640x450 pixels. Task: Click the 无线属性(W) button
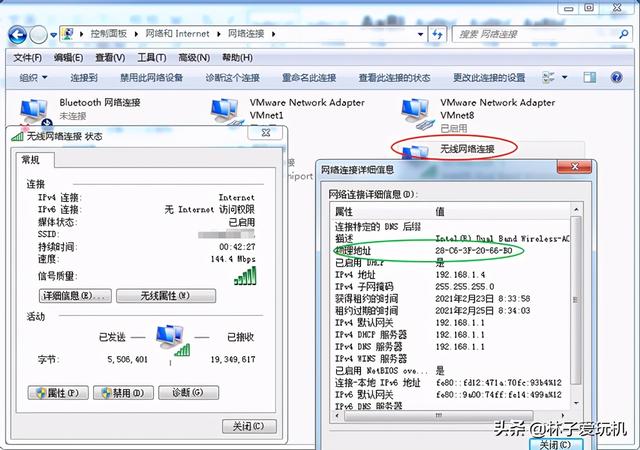pyautogui.click(x=166, y=296)
